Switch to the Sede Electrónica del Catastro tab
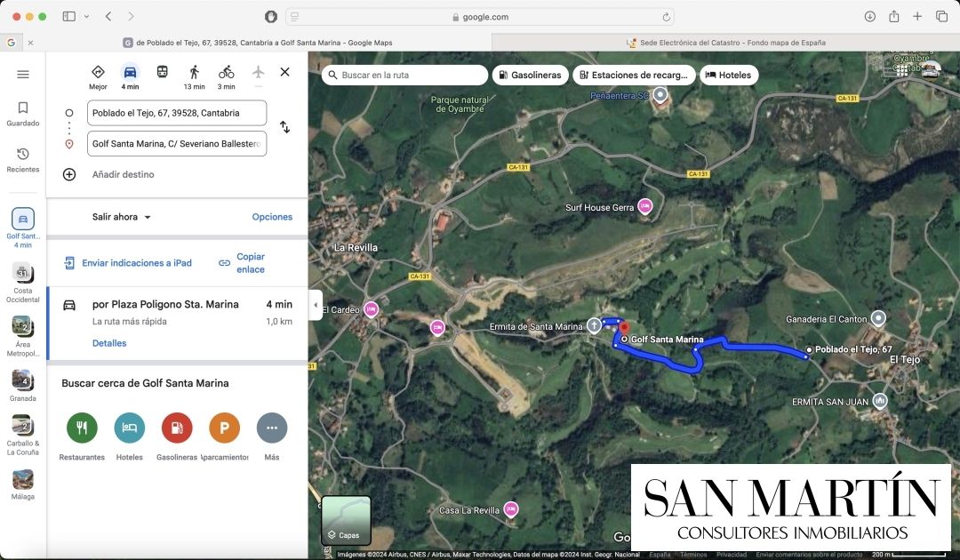The image size is (960, 560). [725, 43]
